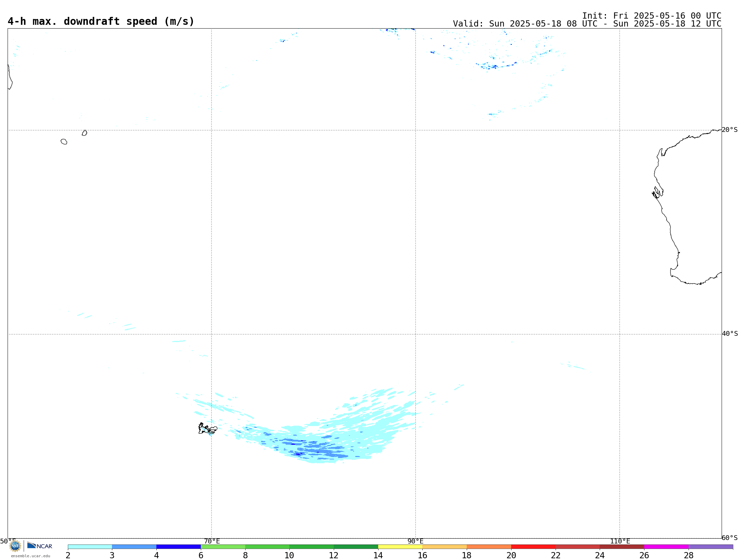
Task: Click the title '4-h max. downdraft speed (m/s)'
Action: (101, 21)
